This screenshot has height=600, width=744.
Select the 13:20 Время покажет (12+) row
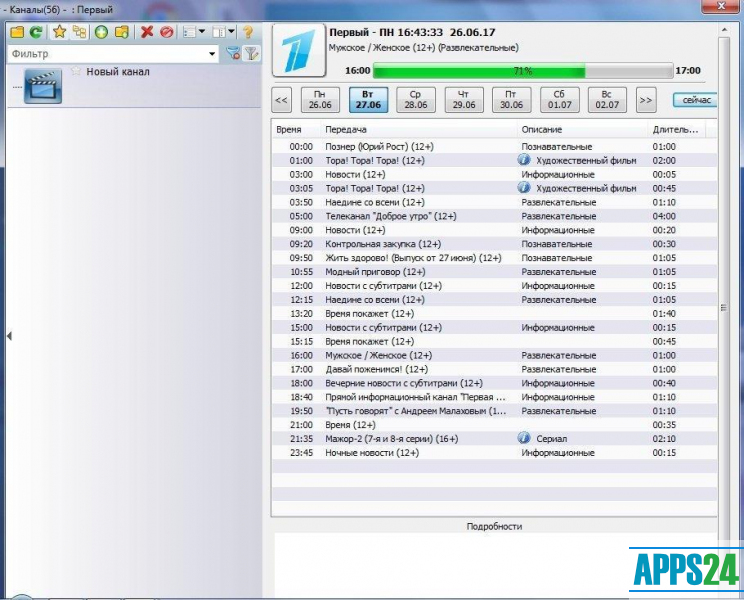coord(494,314)
